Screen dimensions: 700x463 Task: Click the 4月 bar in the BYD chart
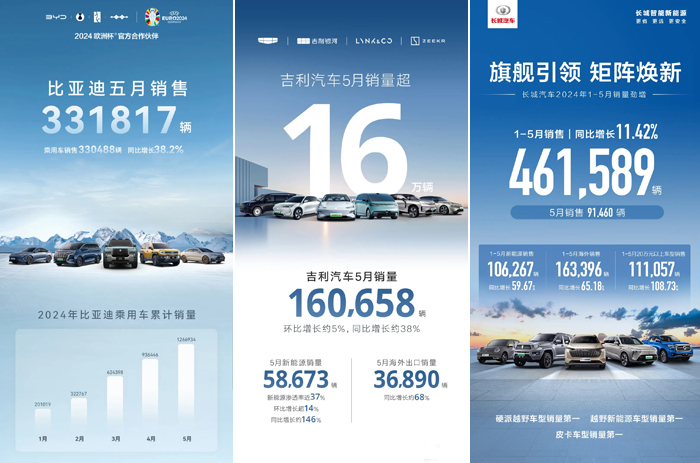pos(150,396)
